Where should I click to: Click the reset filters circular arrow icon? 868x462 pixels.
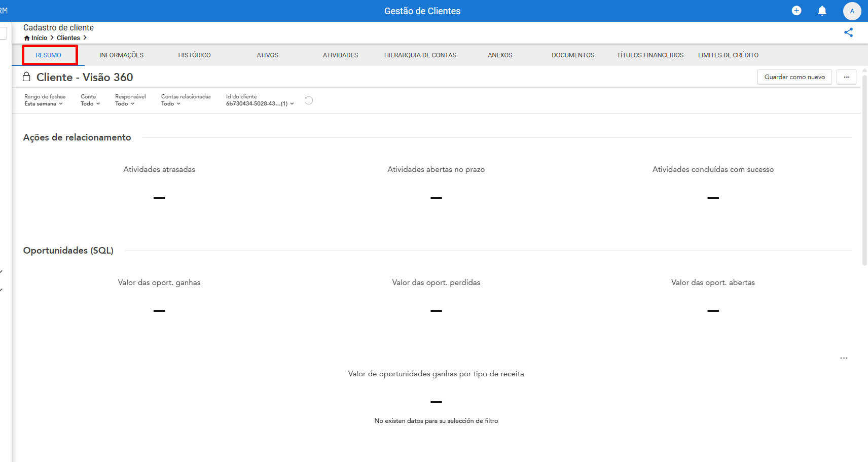(x=309, y=100)
